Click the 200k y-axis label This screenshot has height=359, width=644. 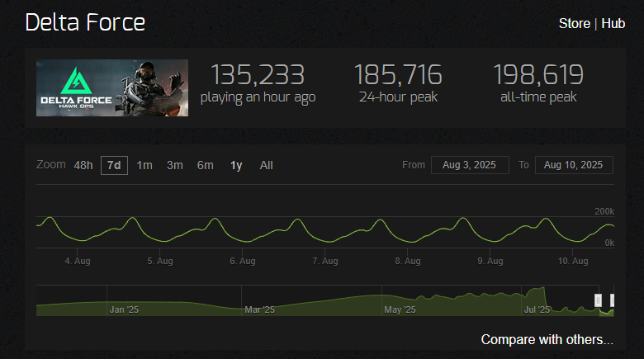604,211
